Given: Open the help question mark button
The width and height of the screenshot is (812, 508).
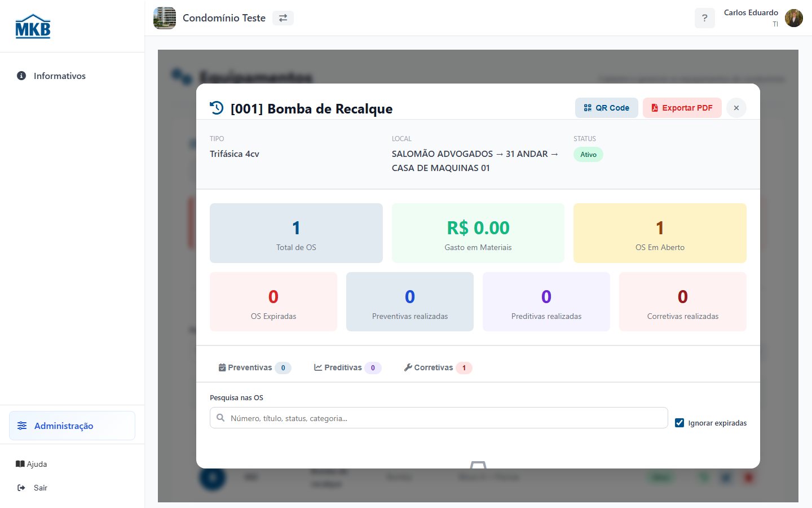Looking at the screenshot, I should point(704,18).
